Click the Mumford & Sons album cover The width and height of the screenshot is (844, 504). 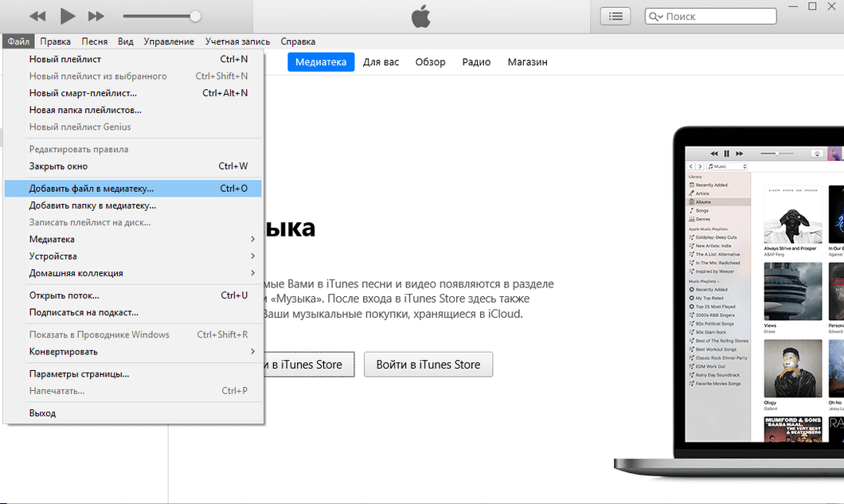[793, 428]
